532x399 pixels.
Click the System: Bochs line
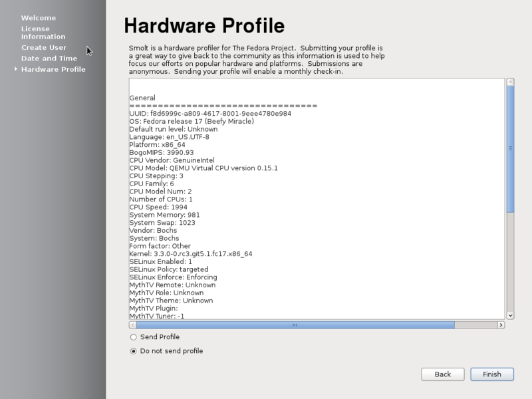pyautogui.click(x=154, y=239)
